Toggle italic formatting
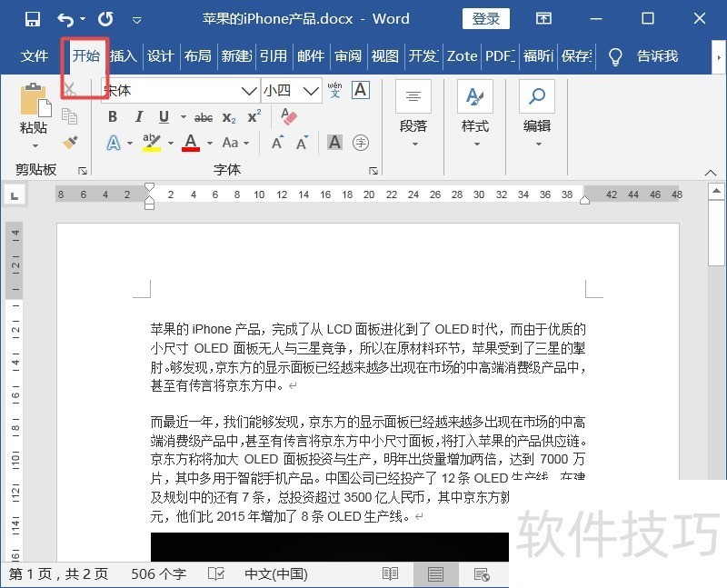727x588 pixels. 139,117
